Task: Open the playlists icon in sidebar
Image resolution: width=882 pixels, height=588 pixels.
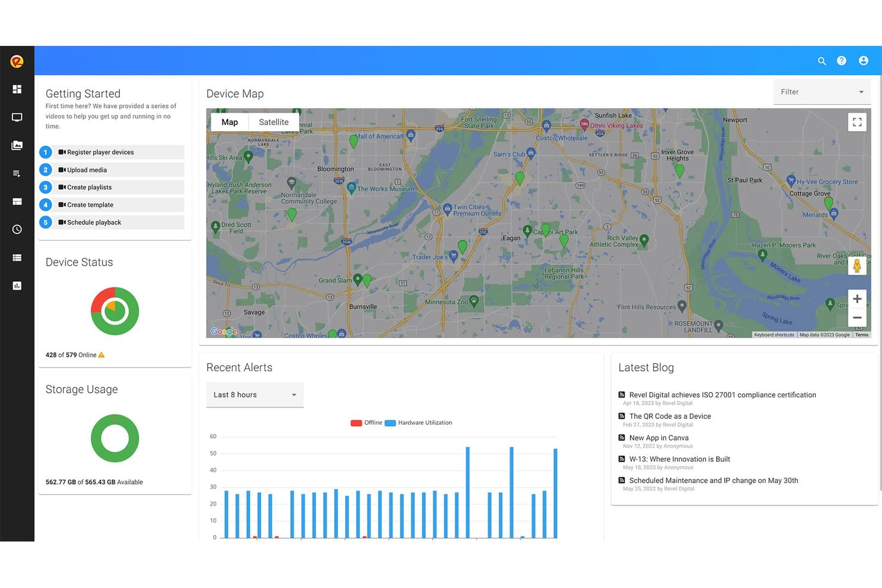Action: [x=17, y=173]
